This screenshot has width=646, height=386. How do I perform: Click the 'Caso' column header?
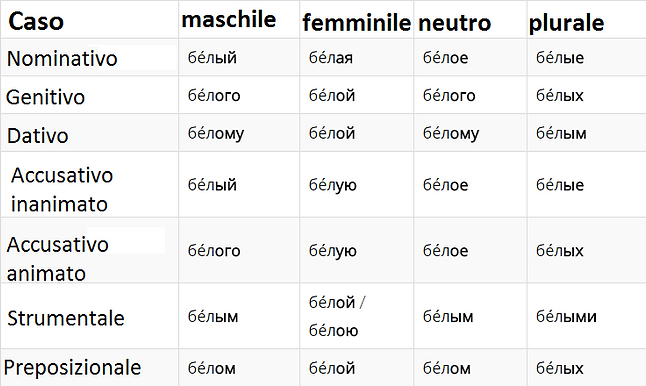click(36, 21)
